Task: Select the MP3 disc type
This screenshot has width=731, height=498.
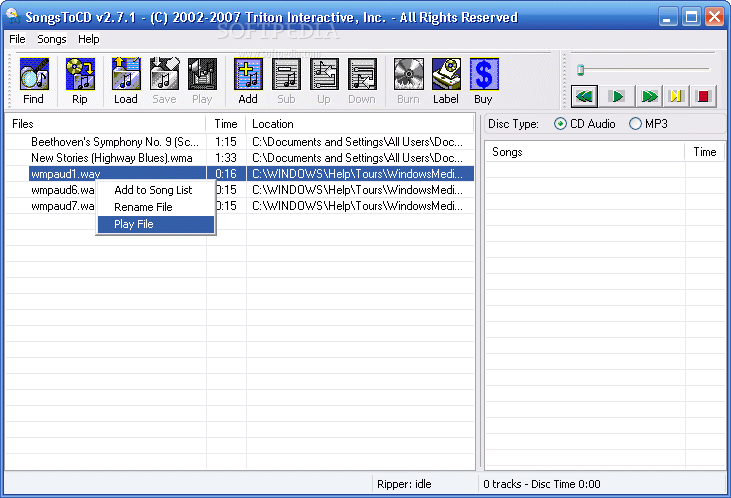Action: pyautogui.click(x=648, y=124)
